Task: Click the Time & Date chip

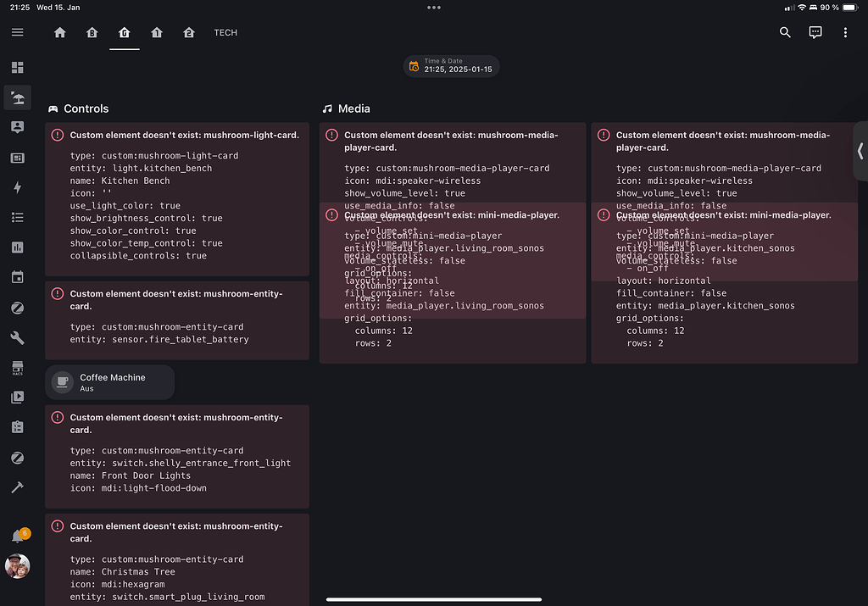Action: coord(451,66)
